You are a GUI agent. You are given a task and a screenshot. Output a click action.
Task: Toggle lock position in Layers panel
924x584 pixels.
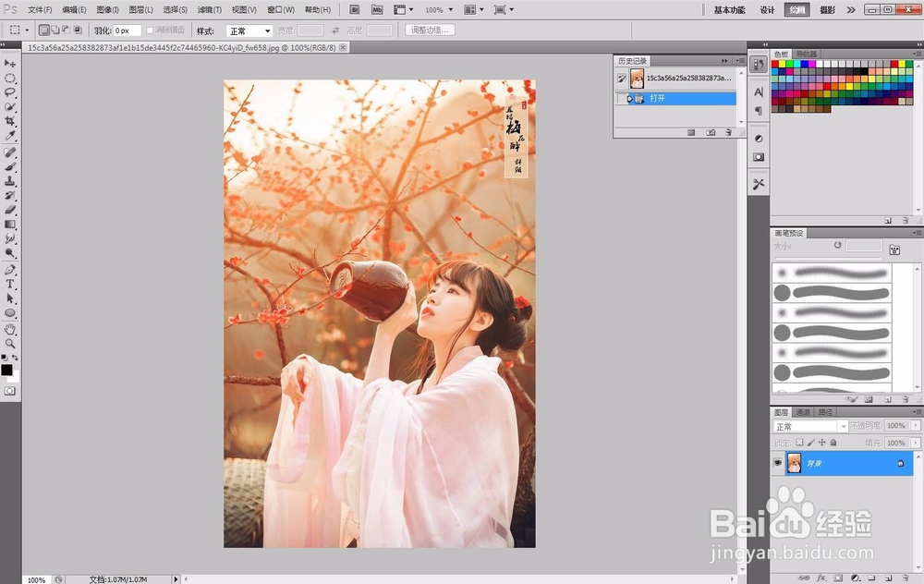click(x=822, y=442)
